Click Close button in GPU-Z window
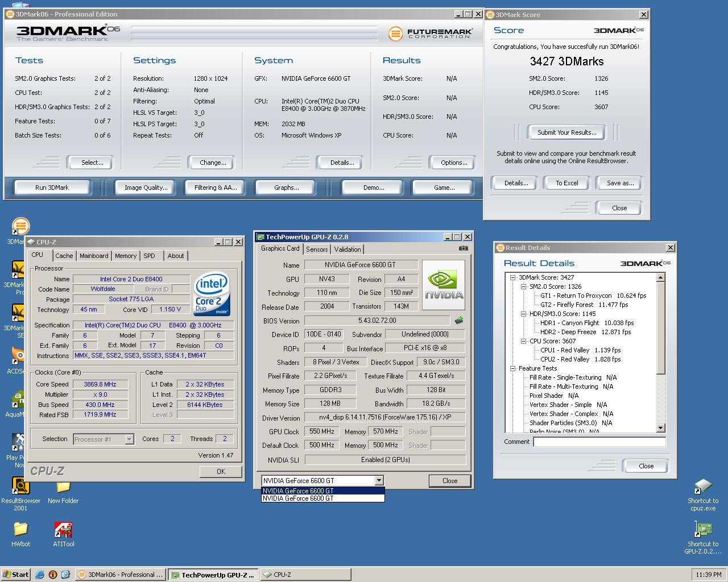The image size is (728, 582). (x=450, y=481)
